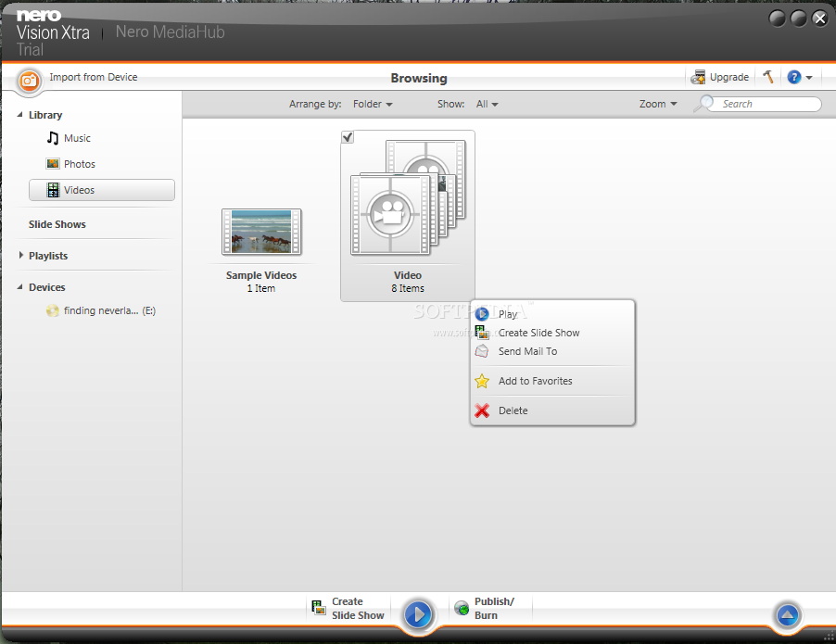Collapse the Devices section

coord(20,287)
